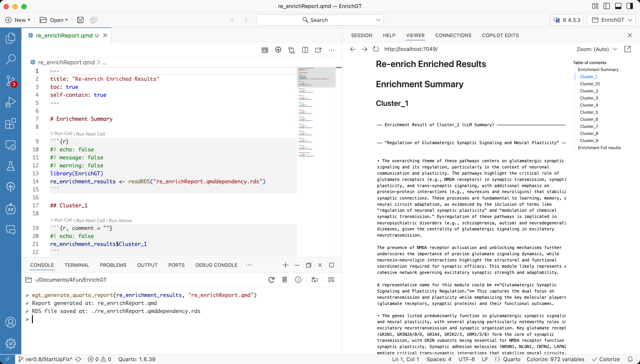Click the Preview render icon in editor toolbar
Image resolution: width=640 pixels, height=364 pixels.
[x=265, y=50]
